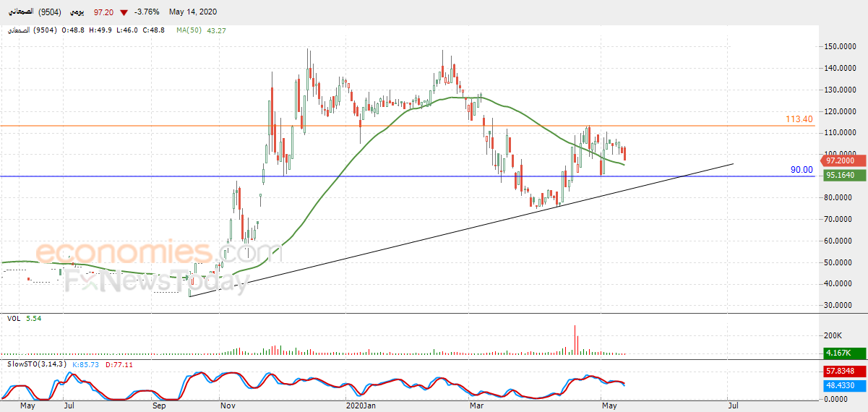Click the 80.0000 price axis label
Screen dimensions: 868x412
[836, 197]
